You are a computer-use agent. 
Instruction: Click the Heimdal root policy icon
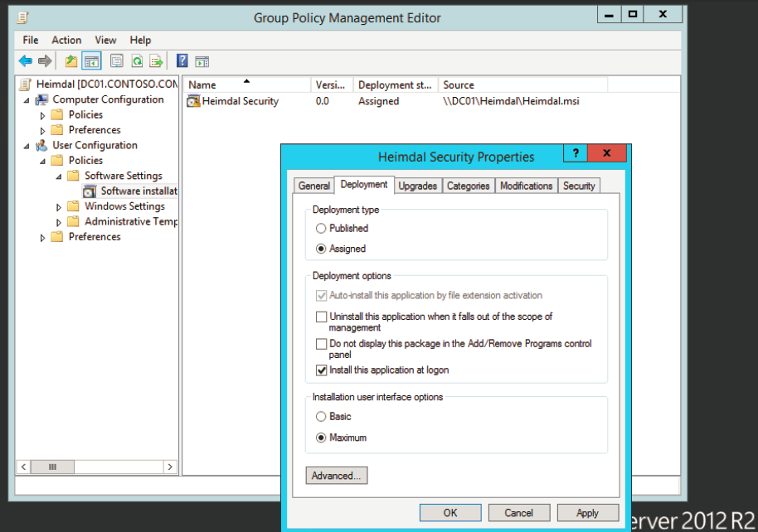pos(26,84)
